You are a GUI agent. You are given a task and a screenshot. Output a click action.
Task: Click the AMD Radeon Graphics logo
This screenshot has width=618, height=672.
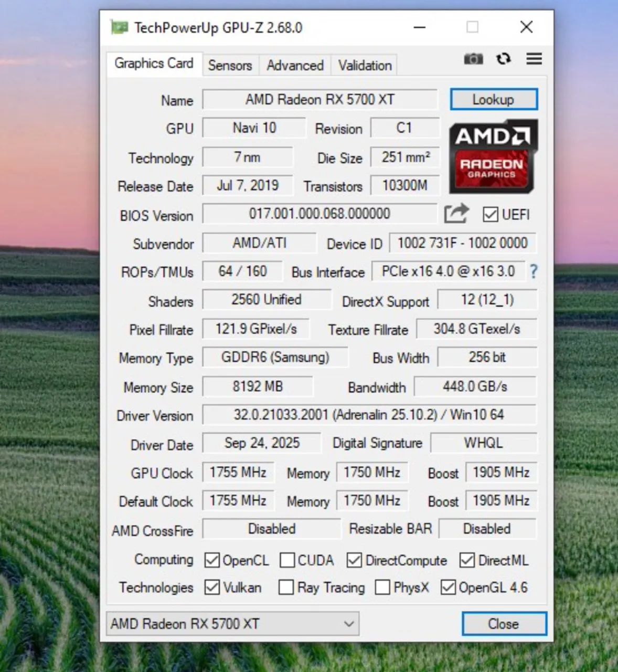(x=493, y=156)
